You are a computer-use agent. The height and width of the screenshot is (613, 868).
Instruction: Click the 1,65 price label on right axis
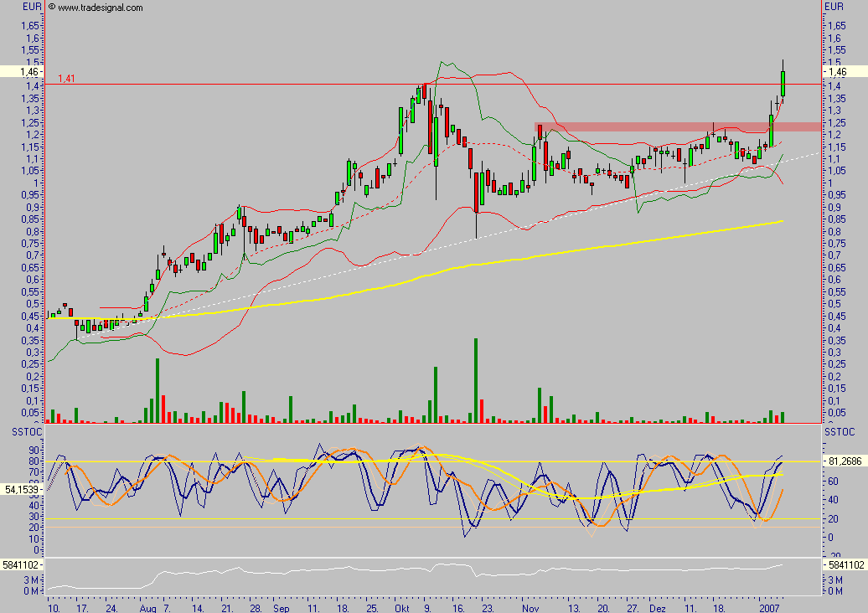(x=837, y=25)
